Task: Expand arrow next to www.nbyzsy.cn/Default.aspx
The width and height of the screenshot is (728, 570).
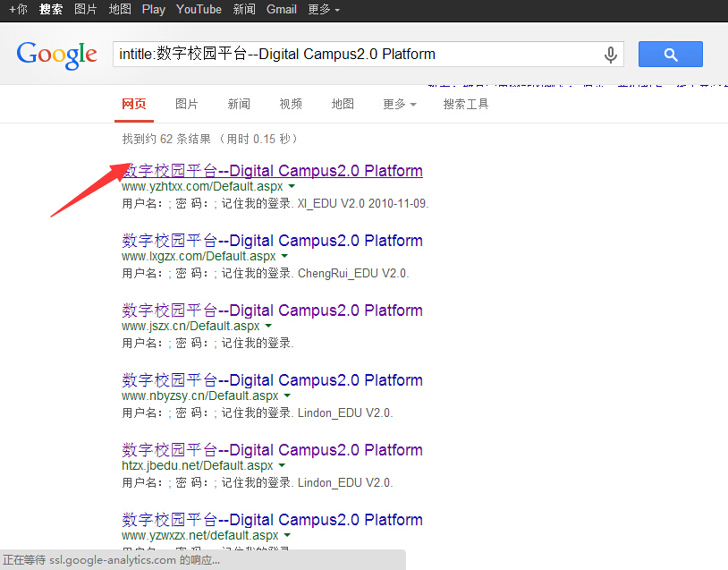Action: [x=287, y=396]
